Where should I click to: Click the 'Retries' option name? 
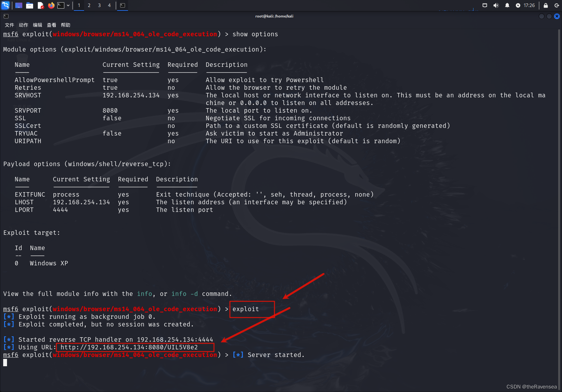[28, 88]
